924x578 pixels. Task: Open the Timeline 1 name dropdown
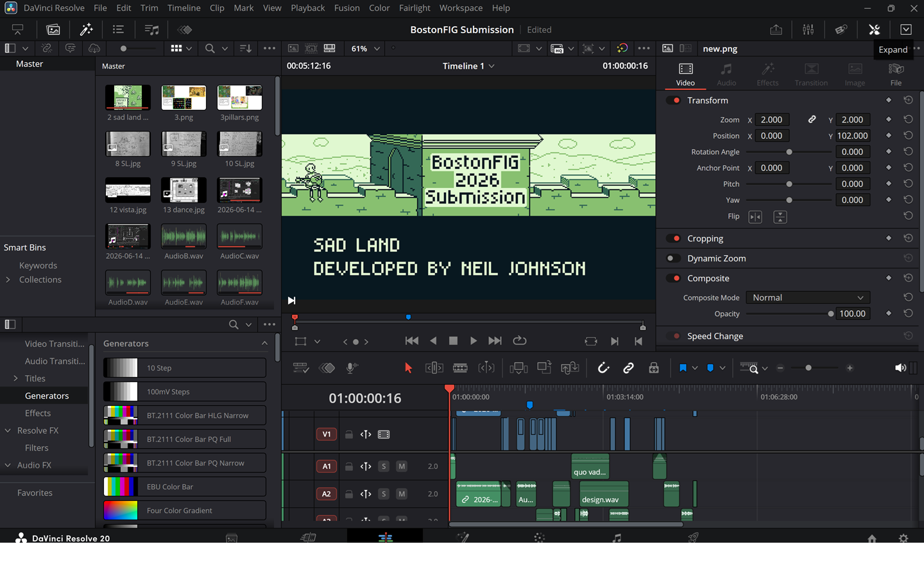tap(468, 66)
